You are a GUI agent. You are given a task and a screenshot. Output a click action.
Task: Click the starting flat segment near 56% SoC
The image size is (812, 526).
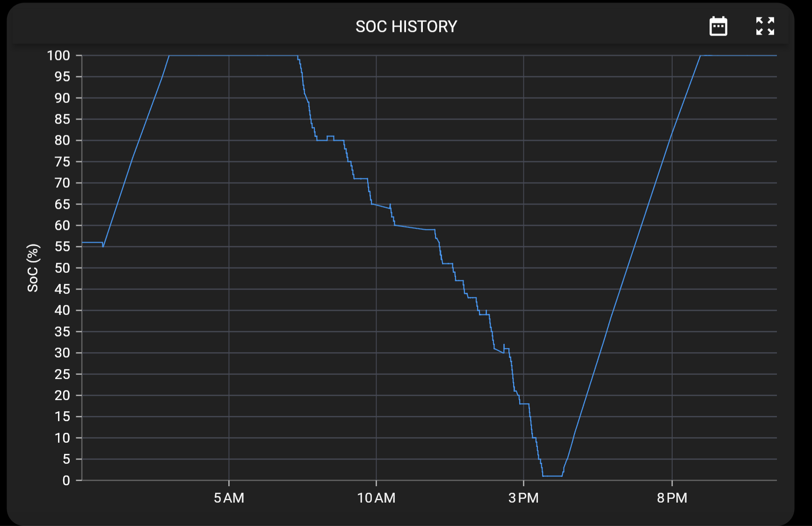92,242
